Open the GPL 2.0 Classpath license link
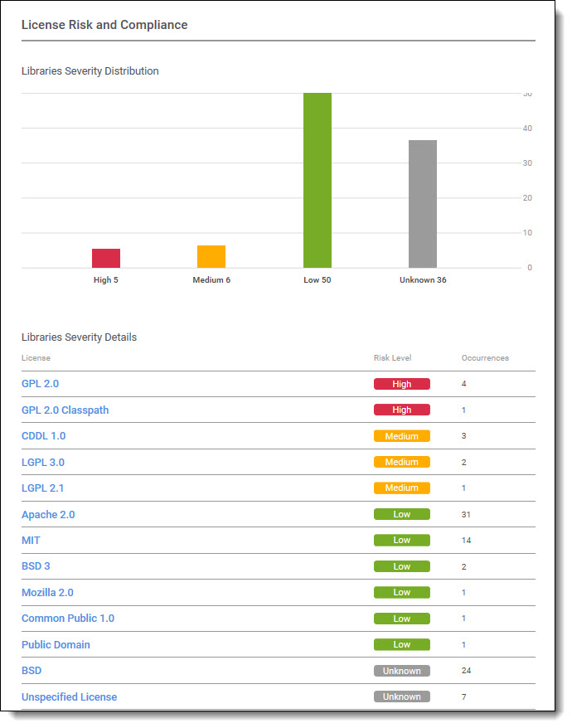572x728 pixels. pos(65,410)
